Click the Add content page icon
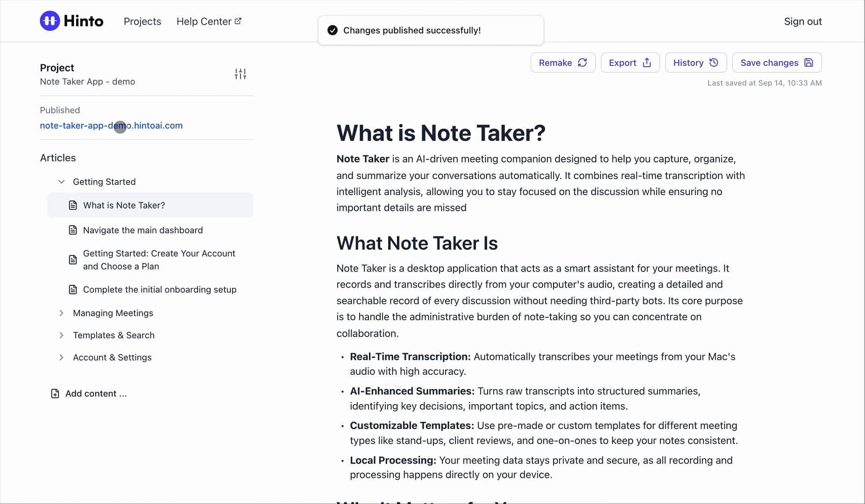 [x=55, y=393]
